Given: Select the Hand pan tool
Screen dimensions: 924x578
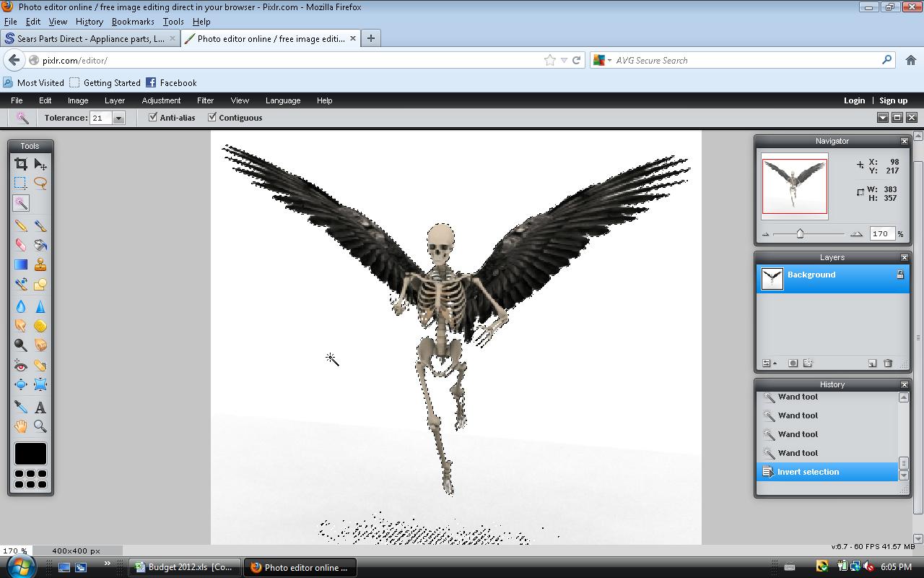Looking at the screenshot, I should [x=21, y=427].
